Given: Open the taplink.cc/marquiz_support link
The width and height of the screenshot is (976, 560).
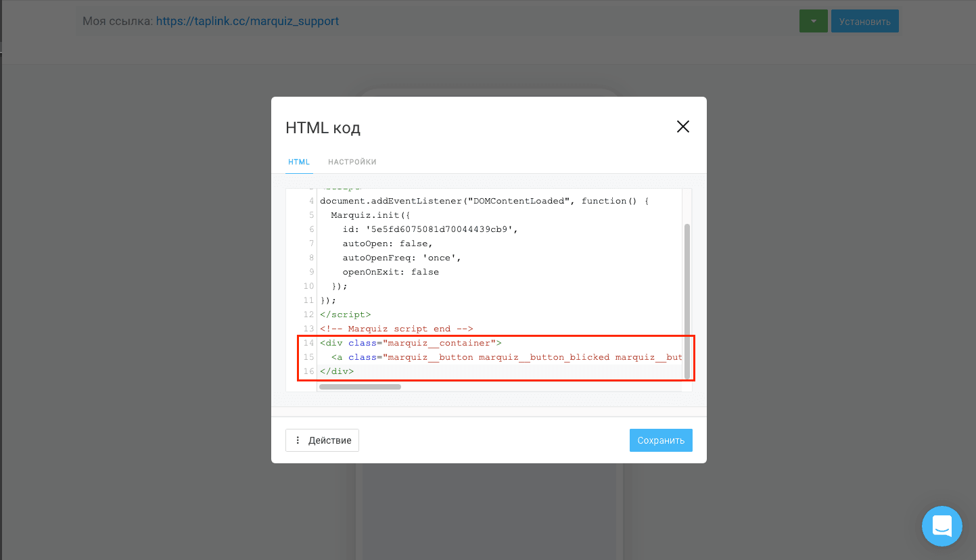Looking at the screenshot, I should (x=248, y=21).
